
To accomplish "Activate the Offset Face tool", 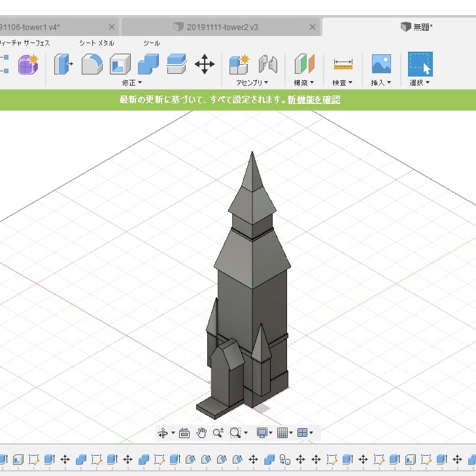I will (177, 64).
